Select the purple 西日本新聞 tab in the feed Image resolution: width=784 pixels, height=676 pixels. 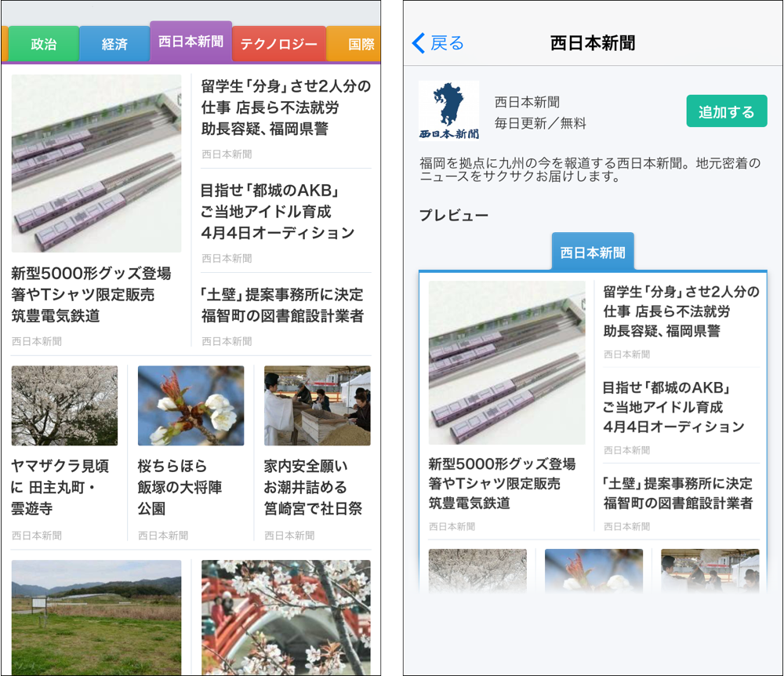(191, 42)
